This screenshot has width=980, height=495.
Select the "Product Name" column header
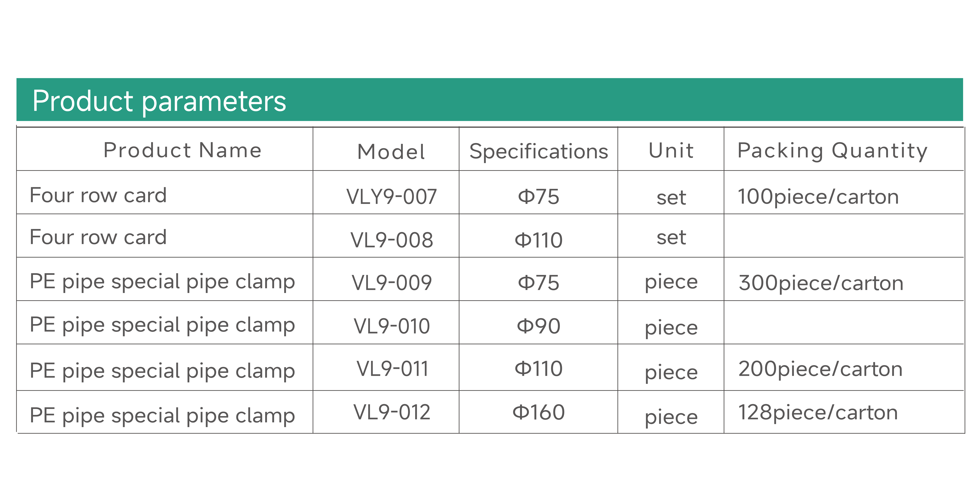pos(182,150)
